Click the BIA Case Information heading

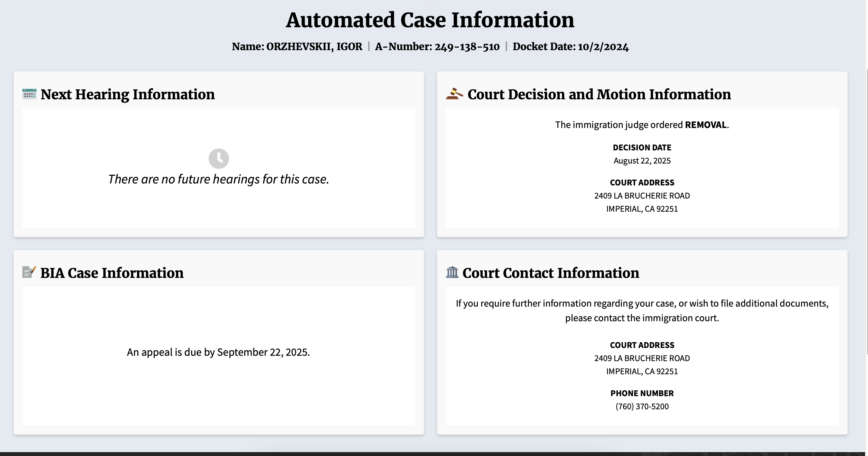click(112, 273)
